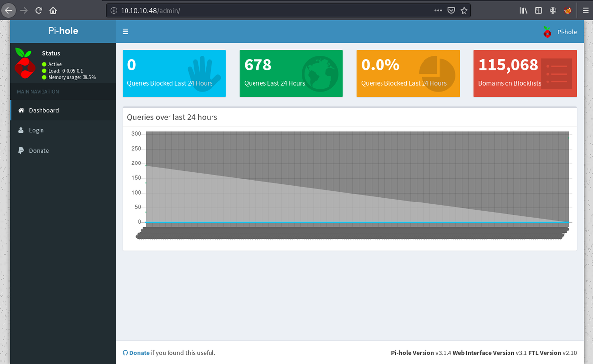Toggle the Pi-hole sidebar hamburger button

click(x=125, y=32)
